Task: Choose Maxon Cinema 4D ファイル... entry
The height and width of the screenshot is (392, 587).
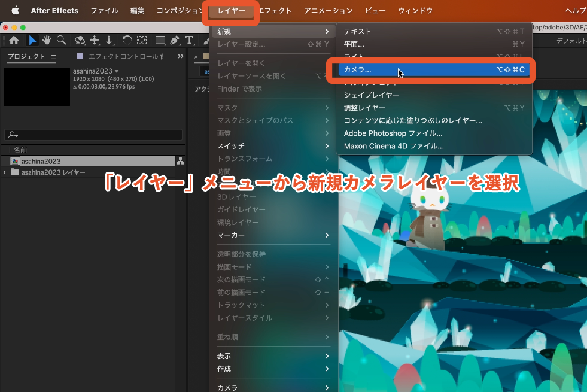Action: 434,146
